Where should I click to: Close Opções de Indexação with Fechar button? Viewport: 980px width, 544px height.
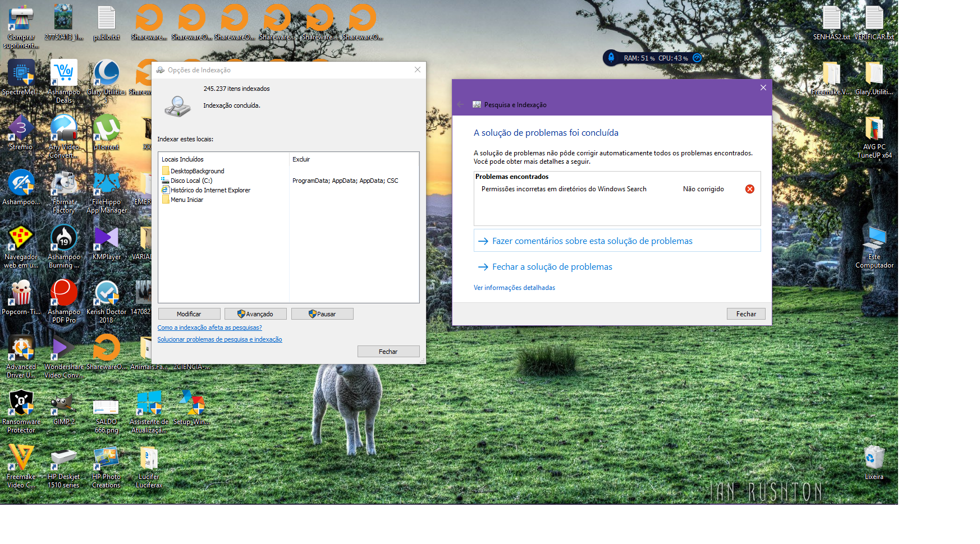388,352
